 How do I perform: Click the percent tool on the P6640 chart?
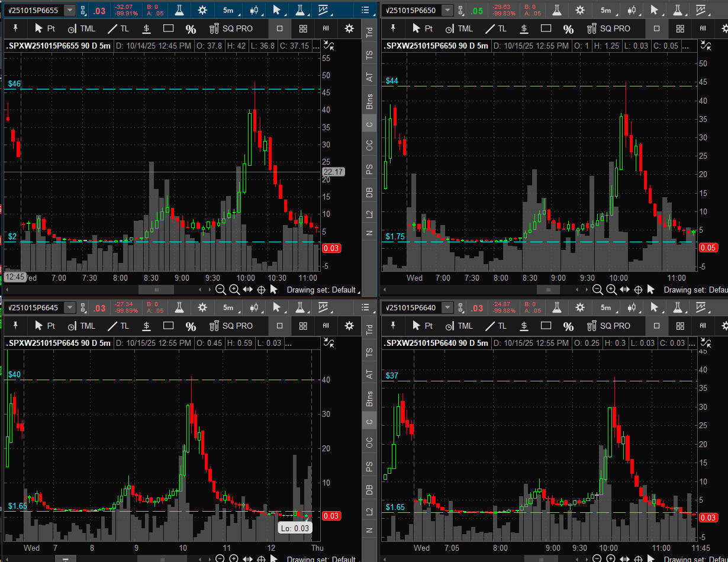568,326
